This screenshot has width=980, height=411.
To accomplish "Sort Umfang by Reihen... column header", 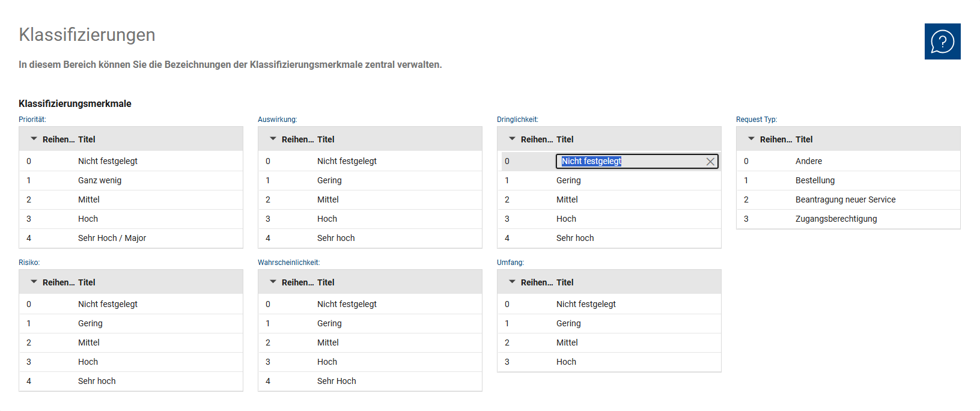I will coord(537,282).
